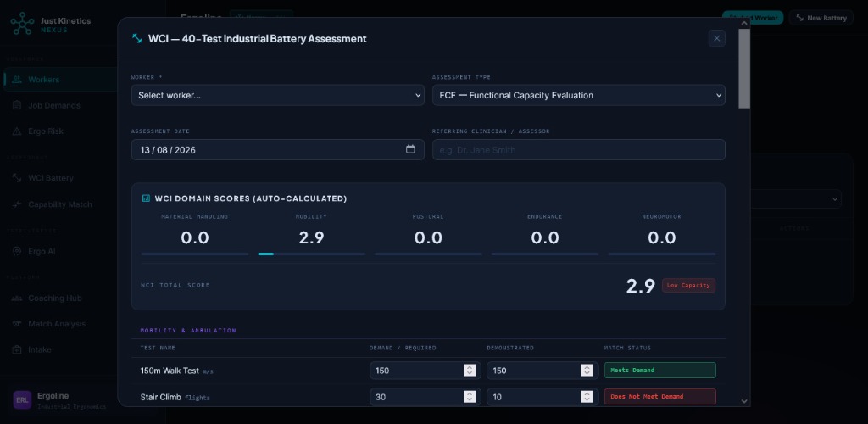Click the Job Demands clipboard icon
Screen dimensions: 868x424
[17, 105]
